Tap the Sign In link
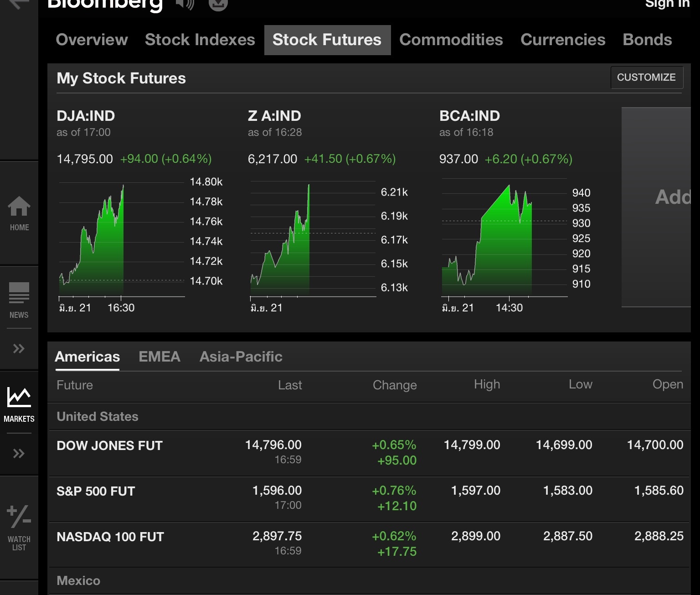Image resolution: width=700 pixels, height=595 pixels. click(x=667, y=4)
